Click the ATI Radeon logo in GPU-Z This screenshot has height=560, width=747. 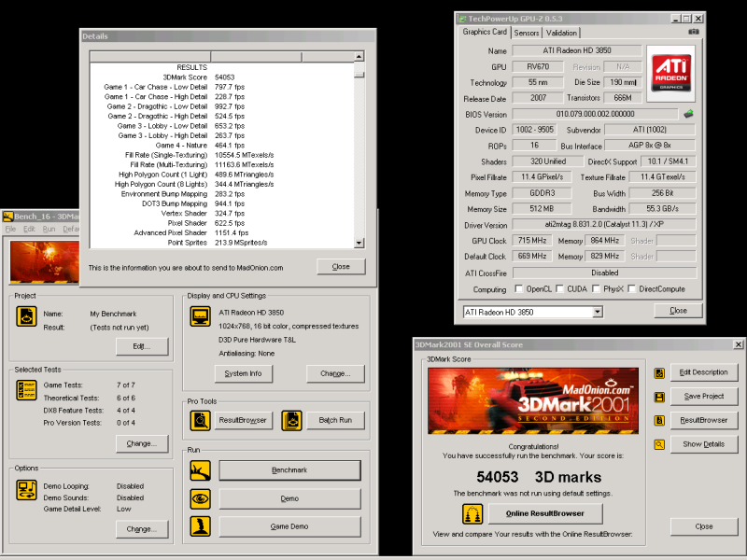670,73
